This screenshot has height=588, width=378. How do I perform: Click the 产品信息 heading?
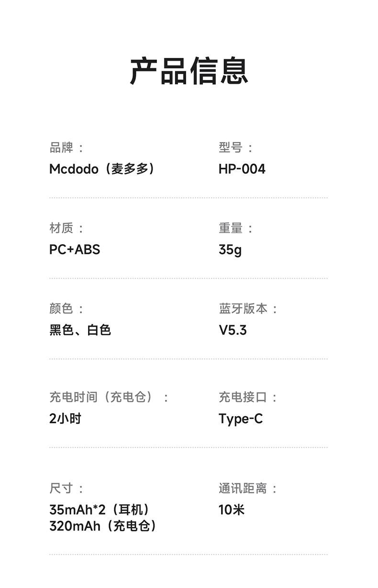click(x=189, y=71)
